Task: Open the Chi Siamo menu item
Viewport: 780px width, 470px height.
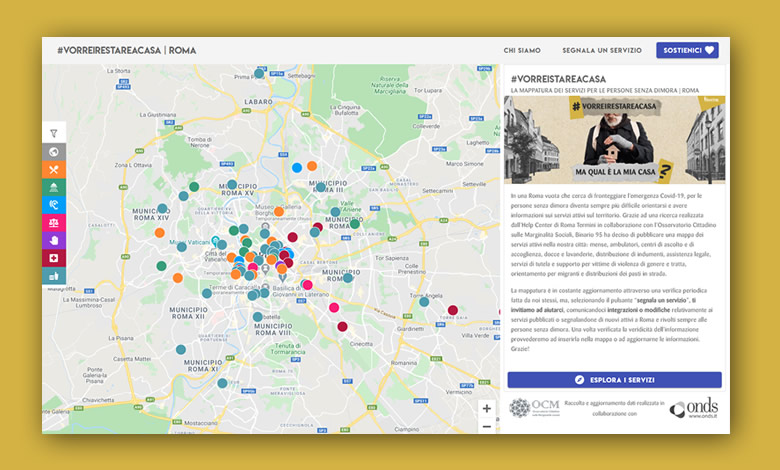Action: click(x=522, y=50)
